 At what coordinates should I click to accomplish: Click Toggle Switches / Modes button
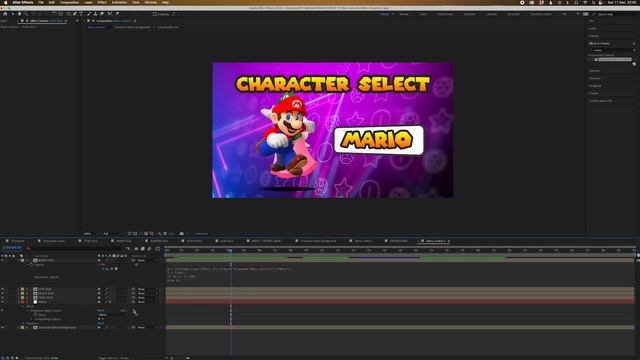point(113,358)
